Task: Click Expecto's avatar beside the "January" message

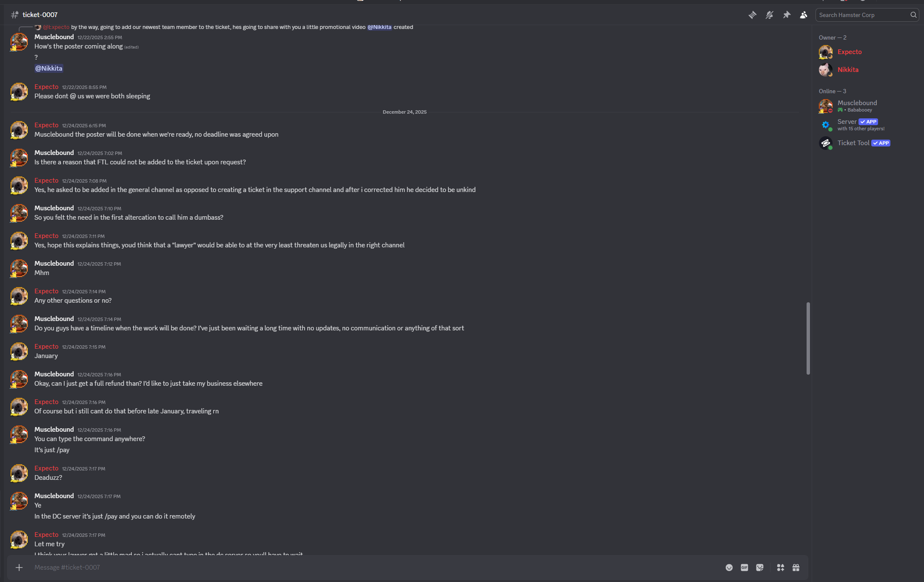Action: [x=19, y=351]
